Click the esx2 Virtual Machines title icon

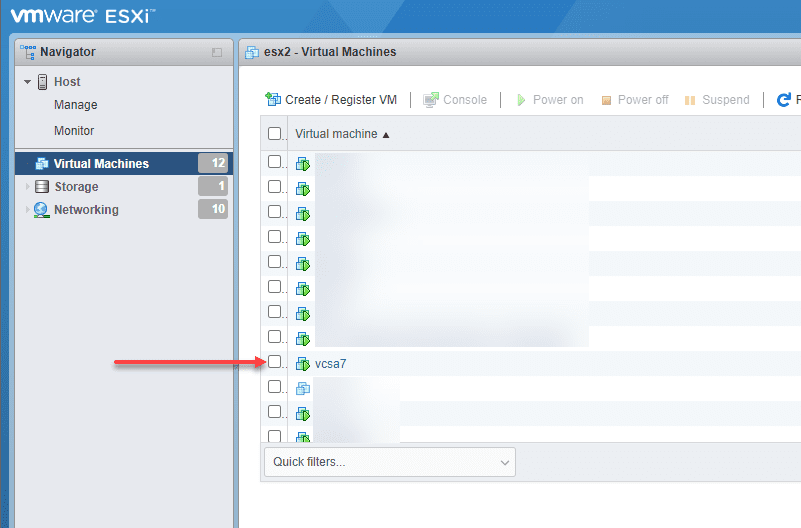251,52
